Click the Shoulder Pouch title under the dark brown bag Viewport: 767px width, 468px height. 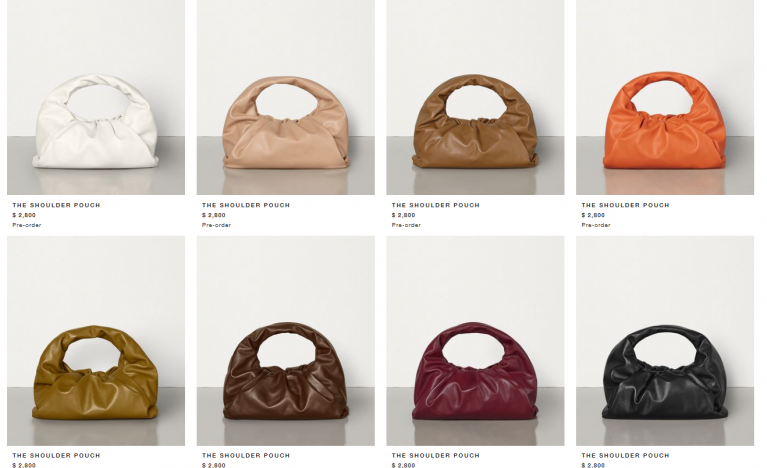[246, 455]
